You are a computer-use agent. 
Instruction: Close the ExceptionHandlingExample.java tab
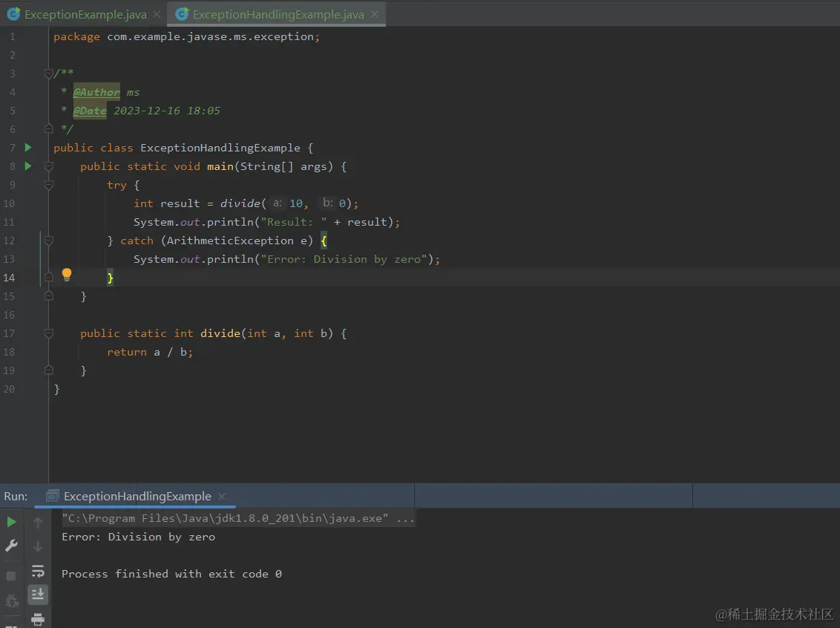click(375, 14)
